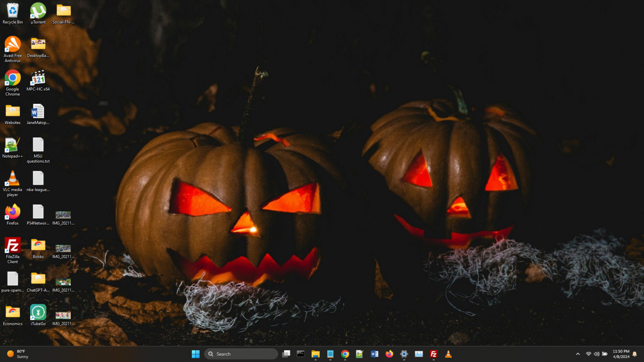This screenshot has height=362, width=644.
Task: Open Windows Settings from the taskbar
Action: point(404,354)
